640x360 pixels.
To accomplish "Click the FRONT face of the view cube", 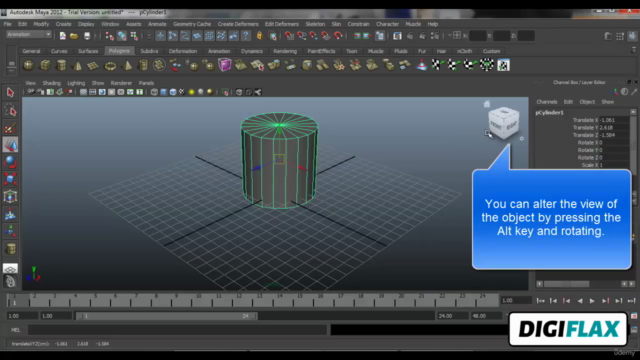I will pyautogui.click(x=496, y=126).
